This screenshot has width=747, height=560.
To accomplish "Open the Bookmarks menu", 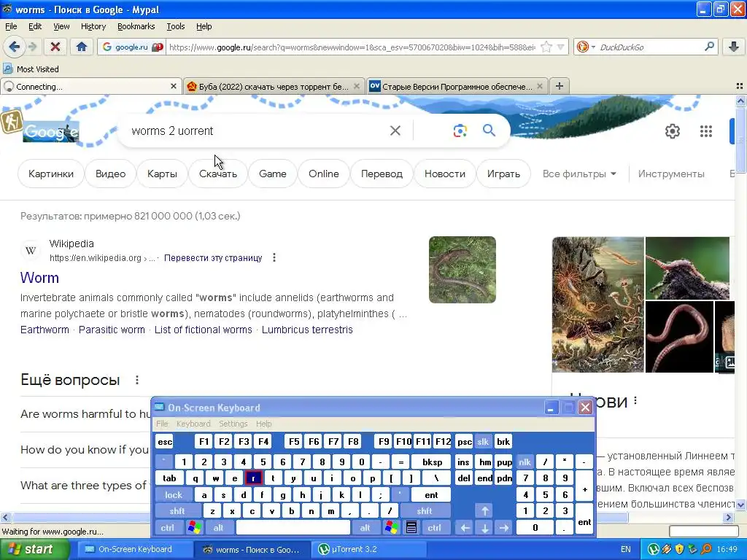I will coord(136,26).
